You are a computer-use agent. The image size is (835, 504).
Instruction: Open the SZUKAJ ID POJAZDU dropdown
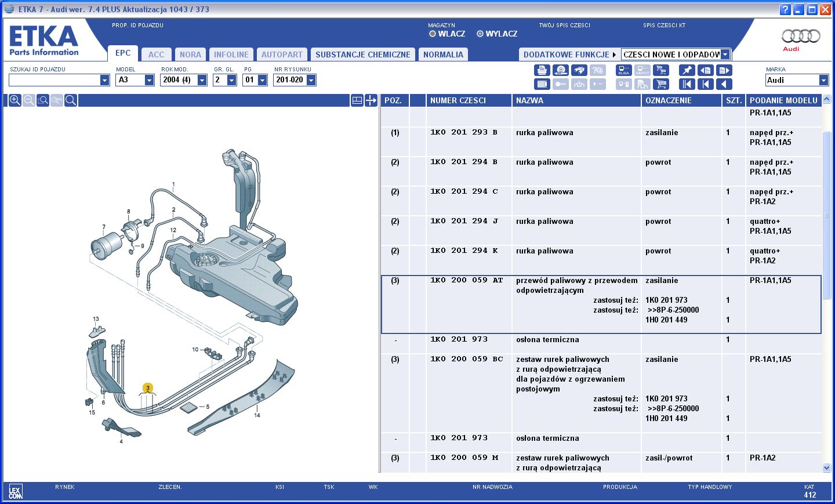(x=104, y=80)
